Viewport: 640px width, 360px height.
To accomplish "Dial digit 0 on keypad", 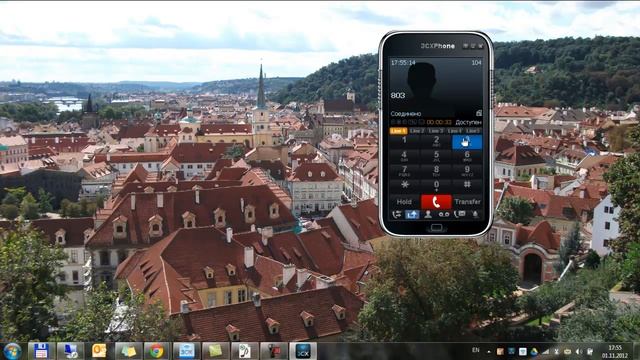I will (436, 186).
